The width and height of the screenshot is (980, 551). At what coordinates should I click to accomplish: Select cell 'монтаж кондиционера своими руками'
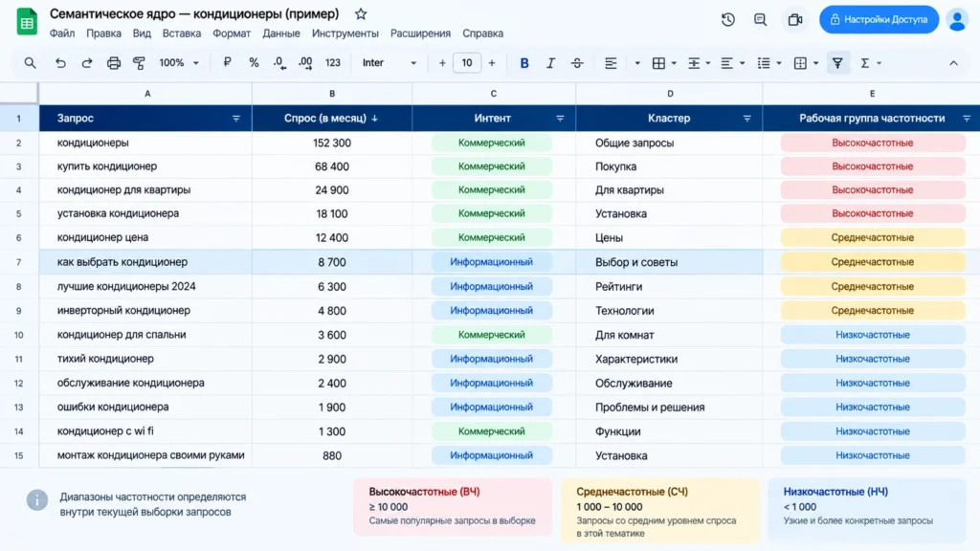point(145,455)
